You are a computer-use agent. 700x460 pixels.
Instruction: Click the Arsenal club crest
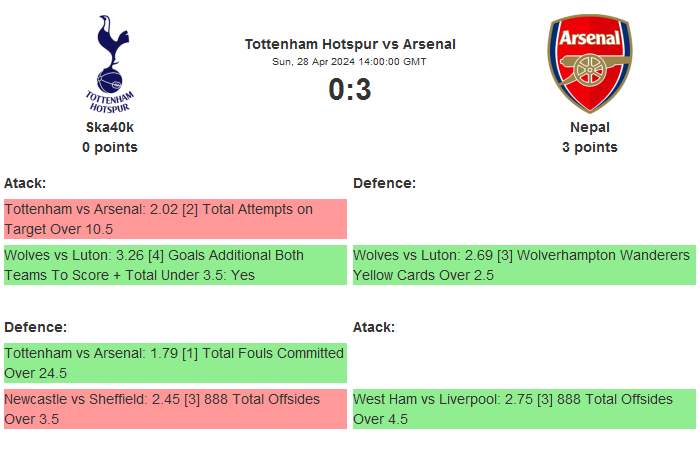click(x=589, y=63)
